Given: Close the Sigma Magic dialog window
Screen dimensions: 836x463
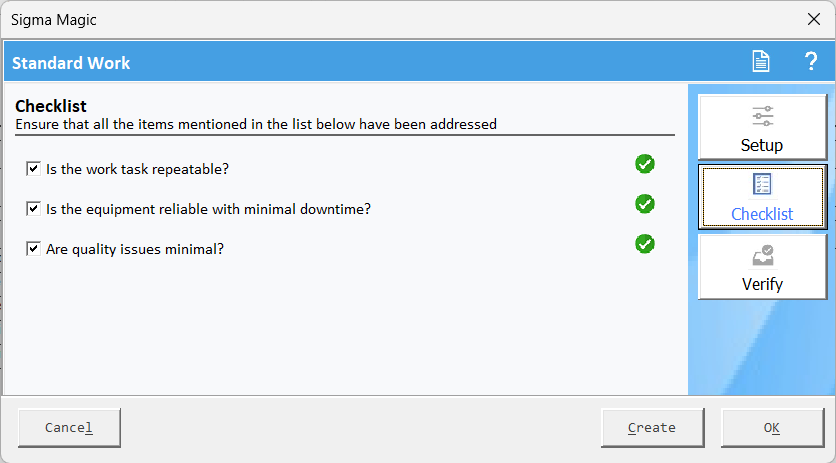Looking at the screenshot, I should [x=814, y=20].
